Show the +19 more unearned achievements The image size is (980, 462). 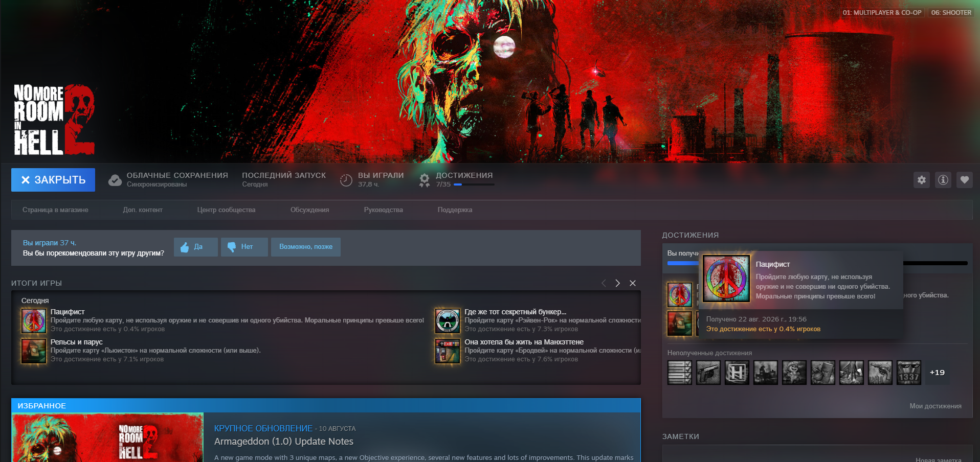point(938,373)
